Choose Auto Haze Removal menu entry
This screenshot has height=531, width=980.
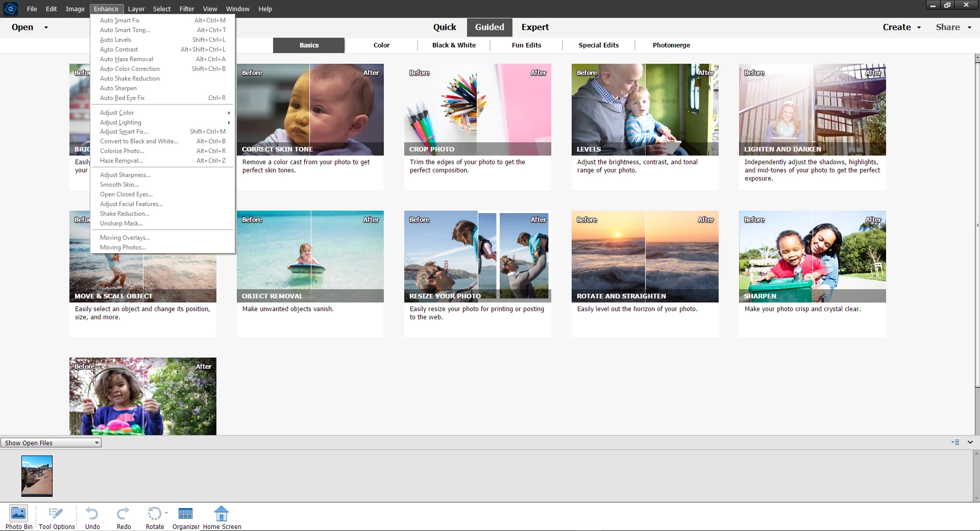tap(162, 59)
